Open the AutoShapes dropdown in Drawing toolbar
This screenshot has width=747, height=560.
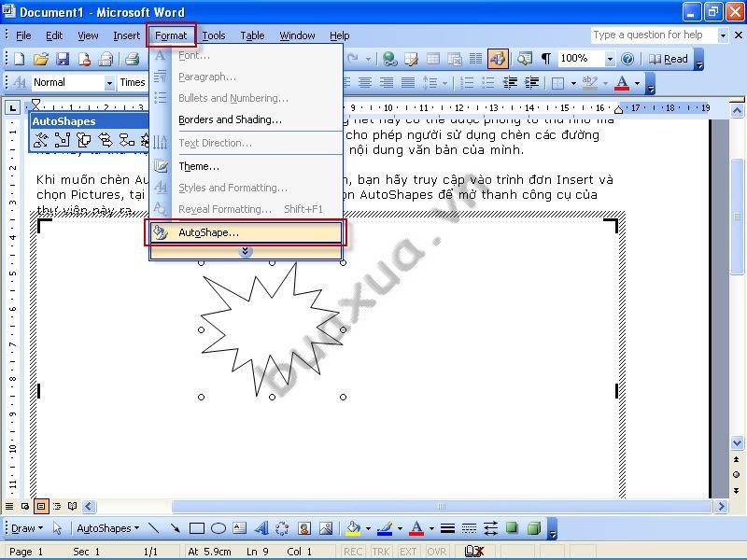click(x=107, y=528)
